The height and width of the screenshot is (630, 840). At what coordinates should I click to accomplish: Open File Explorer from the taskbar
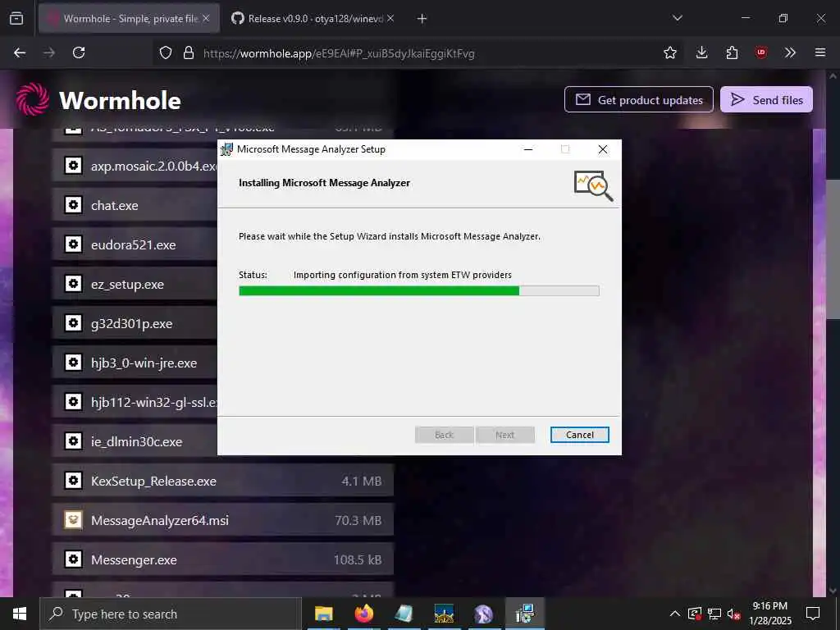(x=323, y=614)
